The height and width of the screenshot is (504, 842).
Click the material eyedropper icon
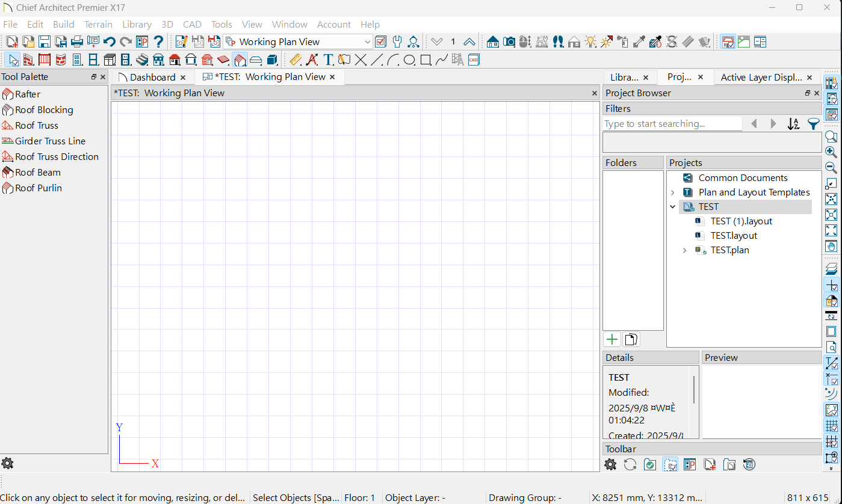click(639, 41)
